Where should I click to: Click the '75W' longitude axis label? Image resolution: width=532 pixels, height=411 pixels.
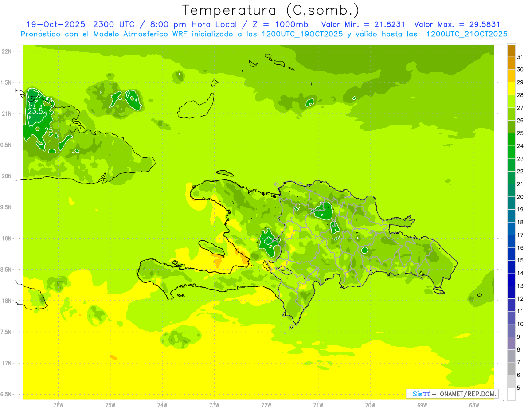[110, 405]
